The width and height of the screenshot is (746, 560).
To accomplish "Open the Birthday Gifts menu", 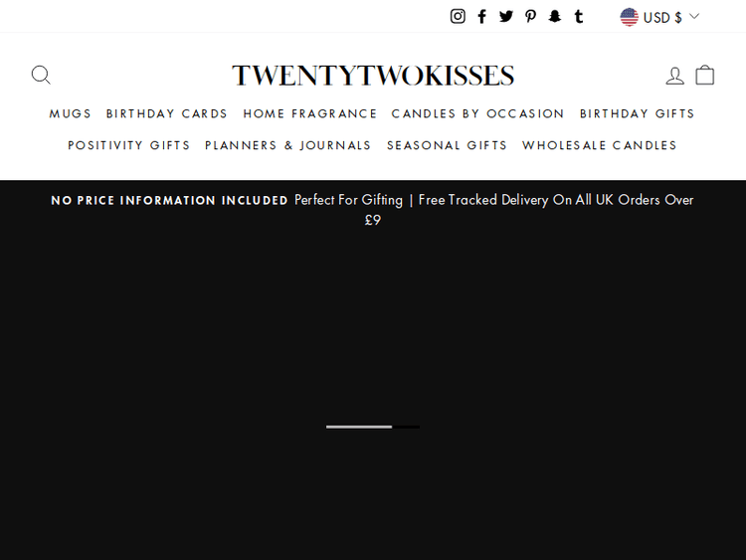I will coord(638,113).
